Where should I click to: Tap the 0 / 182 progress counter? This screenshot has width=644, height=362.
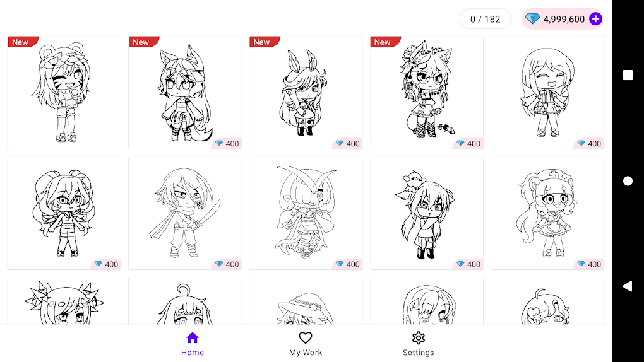(485, 19)
